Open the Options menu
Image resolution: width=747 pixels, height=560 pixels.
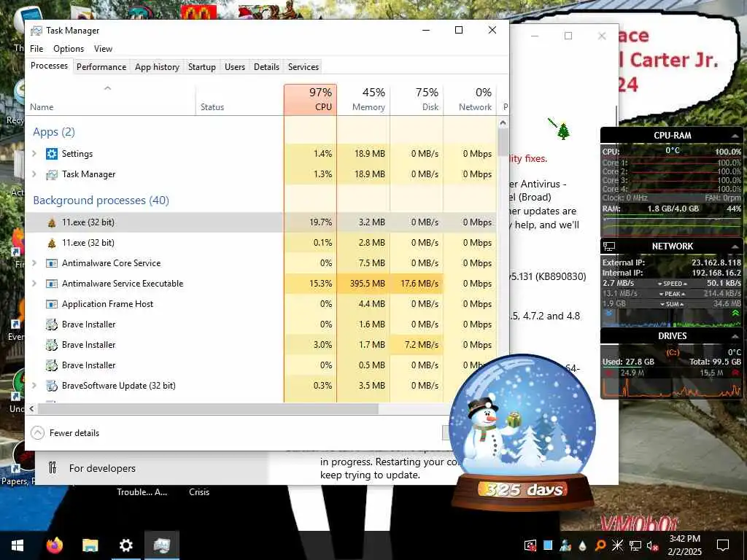click(69, 49)
